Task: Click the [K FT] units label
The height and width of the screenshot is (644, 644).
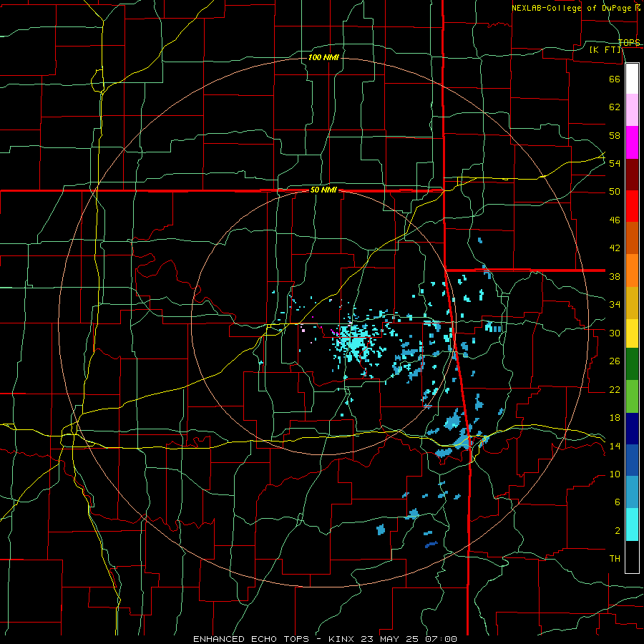Action: point(605,49)
